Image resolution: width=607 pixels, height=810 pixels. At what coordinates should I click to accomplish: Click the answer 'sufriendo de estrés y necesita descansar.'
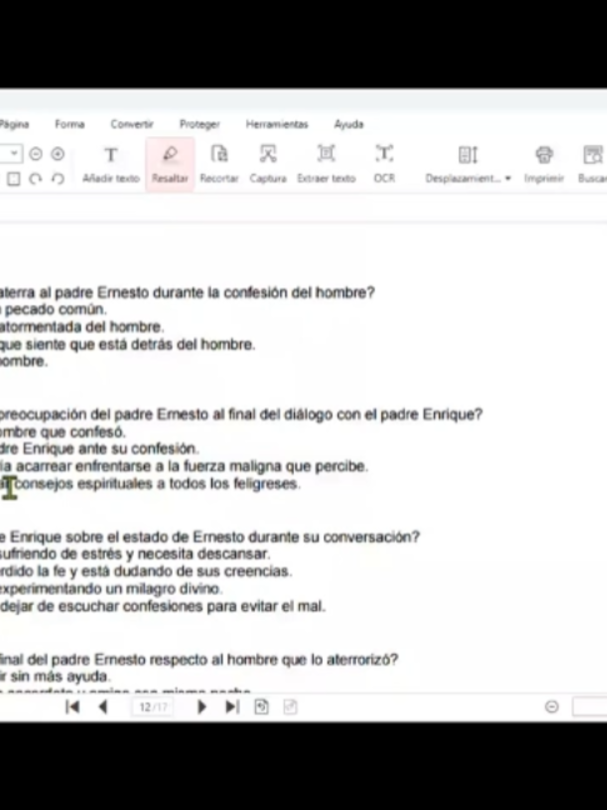pos(135,554)
